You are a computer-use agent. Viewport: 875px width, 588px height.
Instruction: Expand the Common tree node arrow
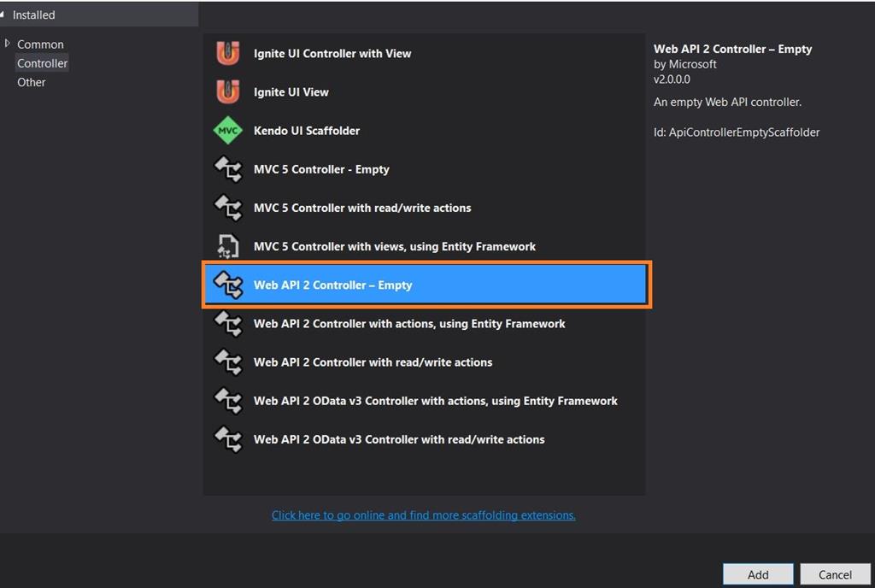7,43
